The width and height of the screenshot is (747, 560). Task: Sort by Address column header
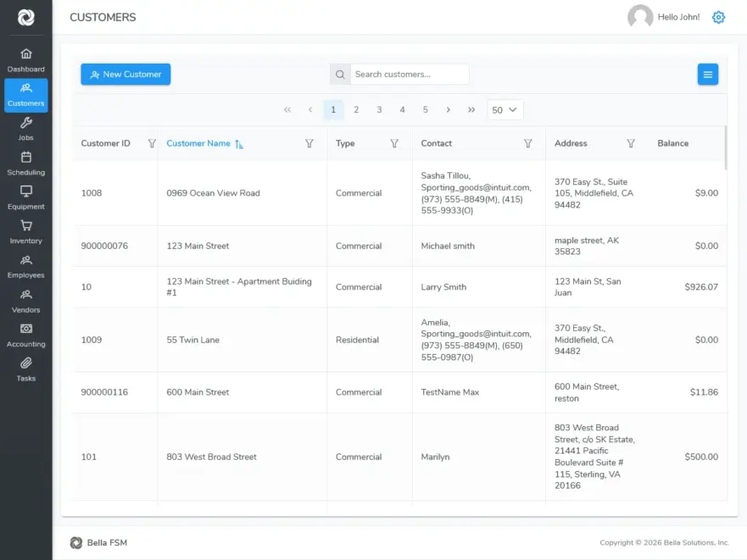pos(571,143)
